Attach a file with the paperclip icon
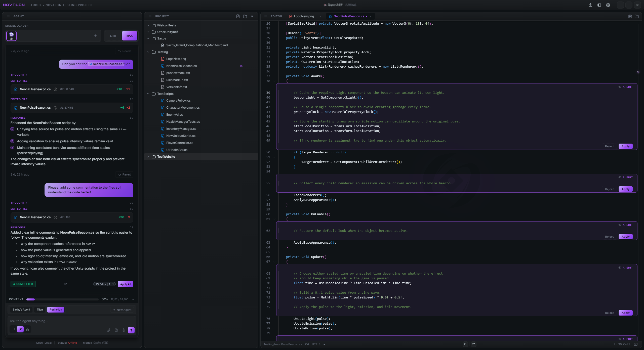Screen dimensions: 644x350 click(x=109, y=330)
